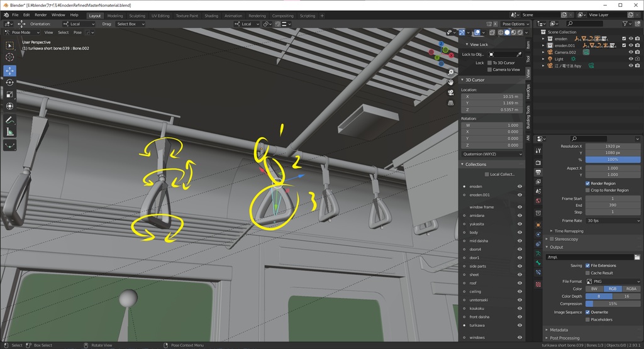Viewport: 644px width, 349px height.
Task: Open Quaternion (WXYZ) rotation mode dropdown
Action: [492, 154]
